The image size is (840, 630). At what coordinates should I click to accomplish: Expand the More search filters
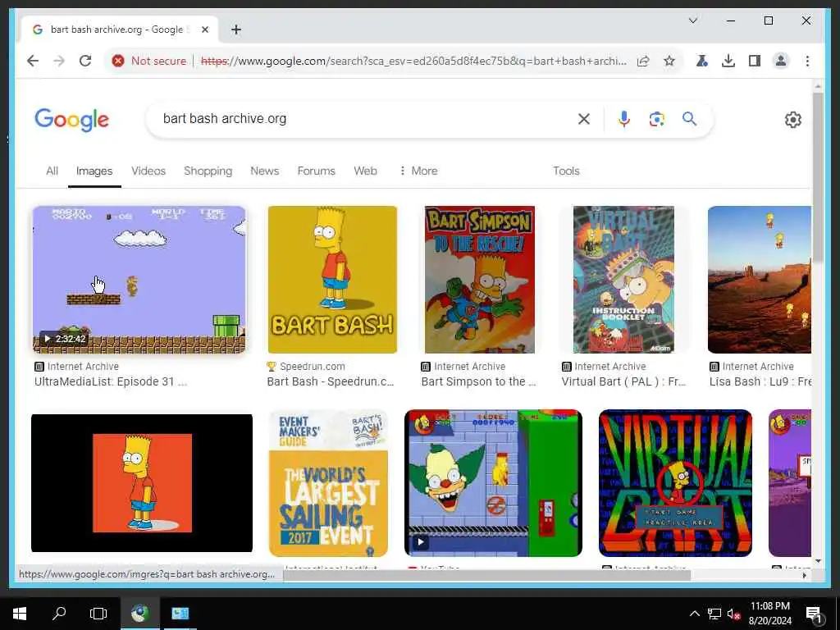click(x=418, y=171)
